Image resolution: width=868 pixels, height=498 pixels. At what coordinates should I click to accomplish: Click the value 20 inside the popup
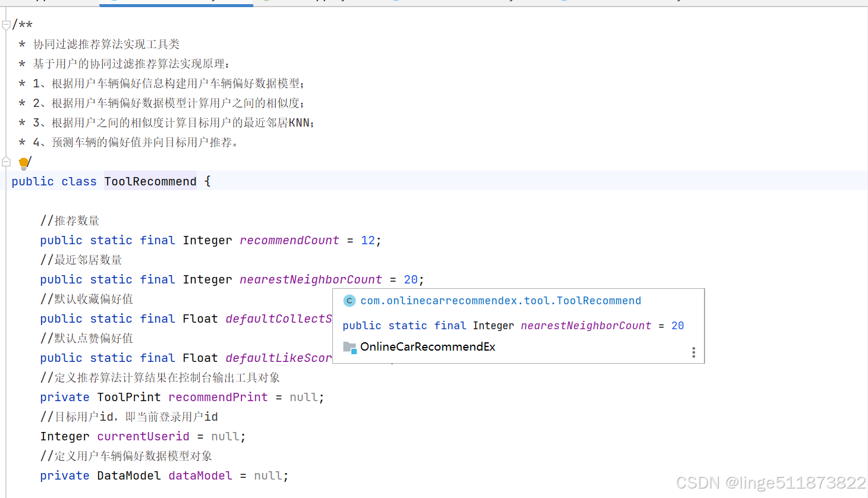pyautogui.click(x=678, y=326)
